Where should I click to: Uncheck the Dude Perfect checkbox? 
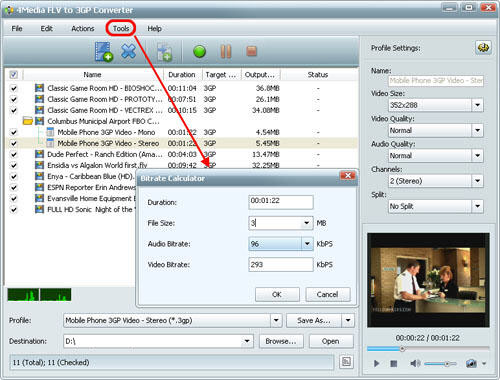[14, 154]
